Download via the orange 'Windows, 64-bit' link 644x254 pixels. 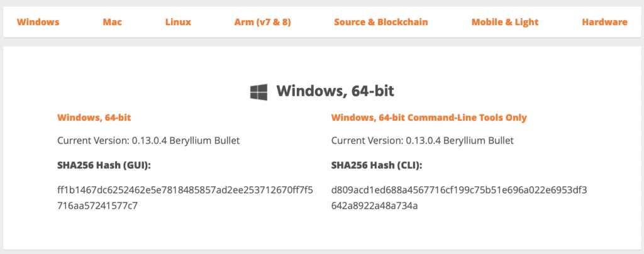click(94, 118)
